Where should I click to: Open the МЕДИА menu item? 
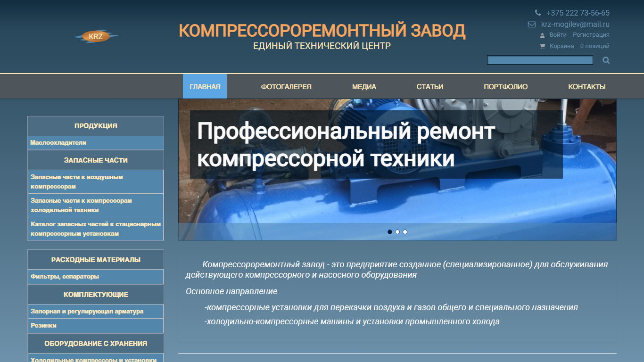pos(364,87)
